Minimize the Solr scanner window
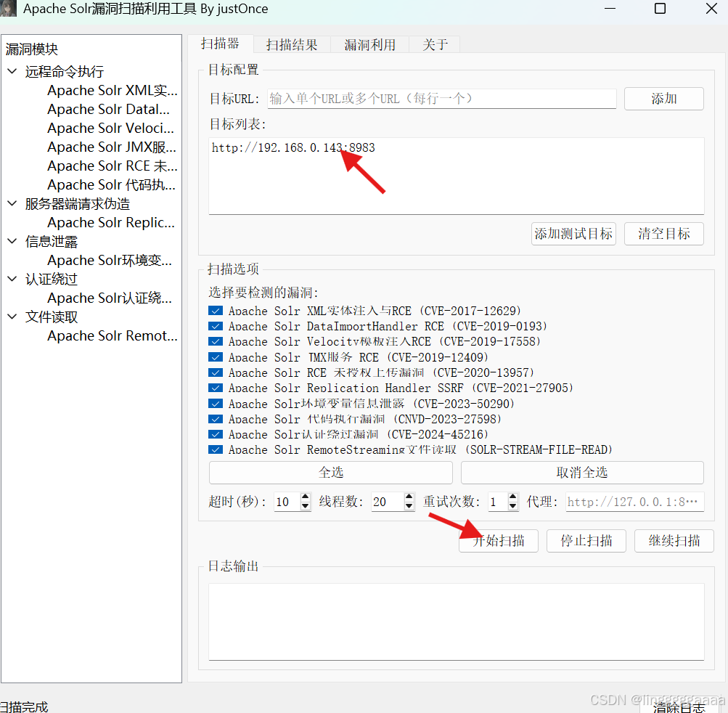The width and height of the screenshot is (728, 713). pyautogui.click(x=610, y=9)
